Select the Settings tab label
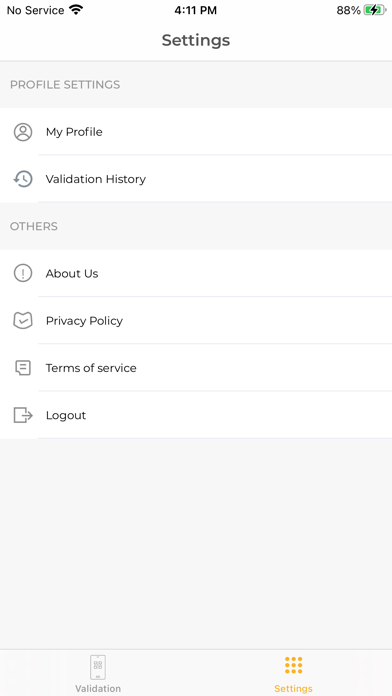 pos(293,688)
